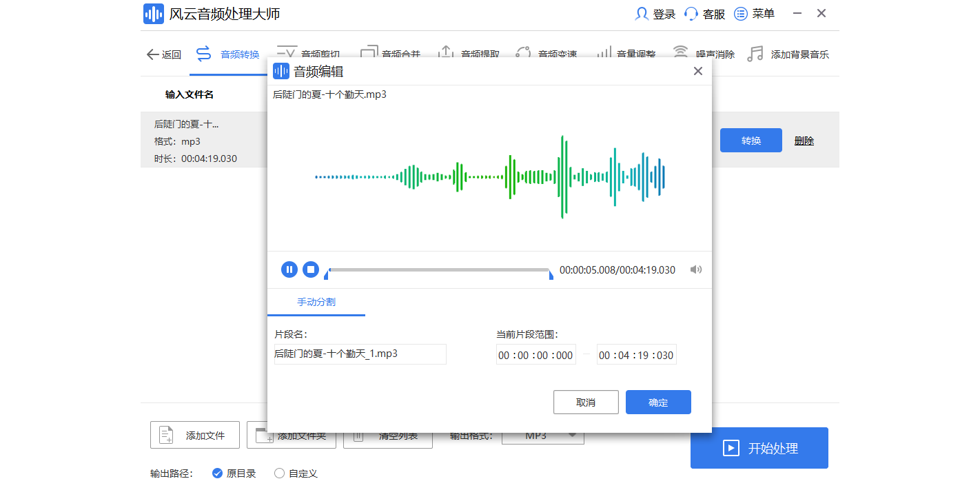This screenshot has height=490, width=980.
Task: Edit the 片段名 file name field
Action: click(360, 354)
